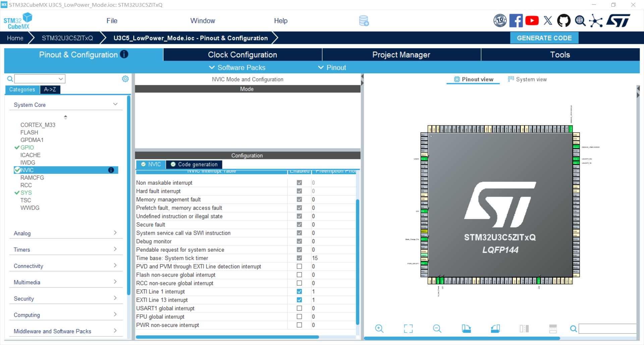Open the Software Packs dropdown
The image size is (644, 345).
[237, 68]
